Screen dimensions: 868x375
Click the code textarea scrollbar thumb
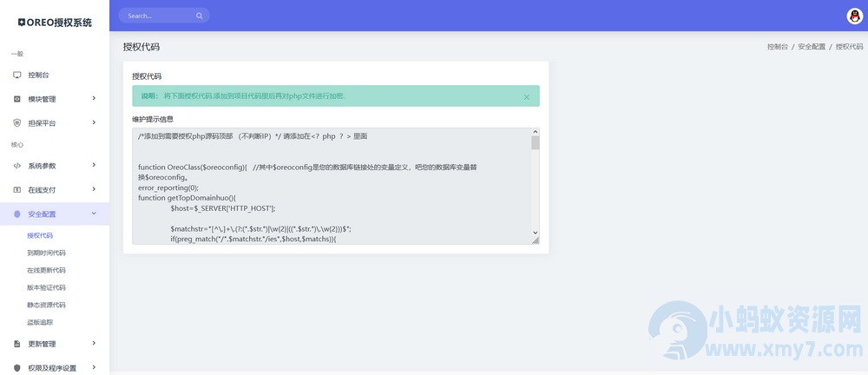[x=536, y=143]
